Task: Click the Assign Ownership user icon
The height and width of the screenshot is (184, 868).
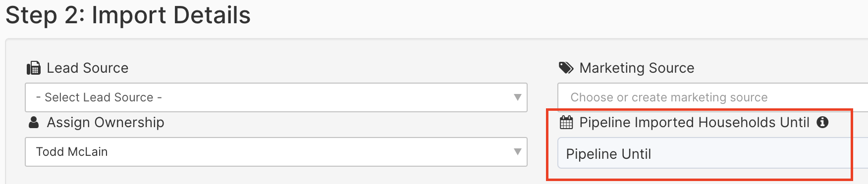Action: coord(34,122)
